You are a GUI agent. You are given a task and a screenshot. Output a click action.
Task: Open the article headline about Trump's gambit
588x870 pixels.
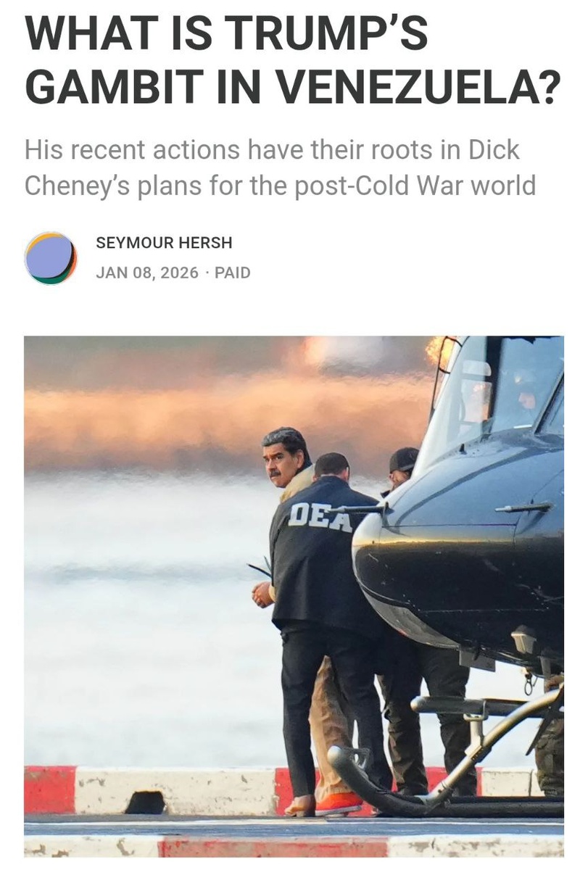pos(293,60)
